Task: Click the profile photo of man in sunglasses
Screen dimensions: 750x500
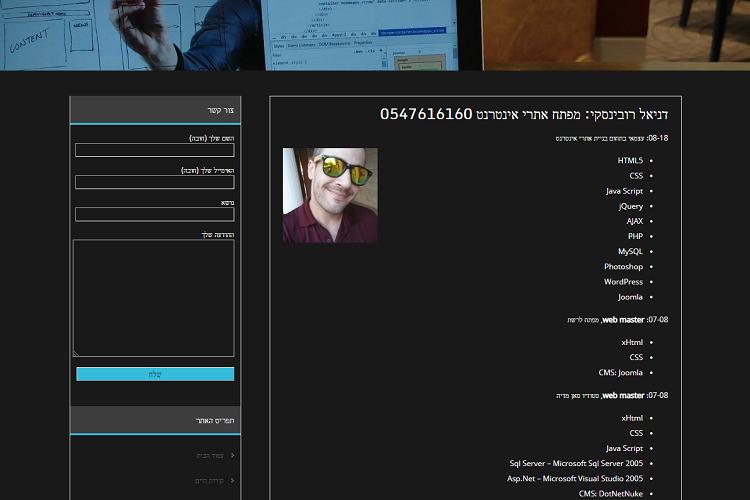Action: (x=330, y=195)
